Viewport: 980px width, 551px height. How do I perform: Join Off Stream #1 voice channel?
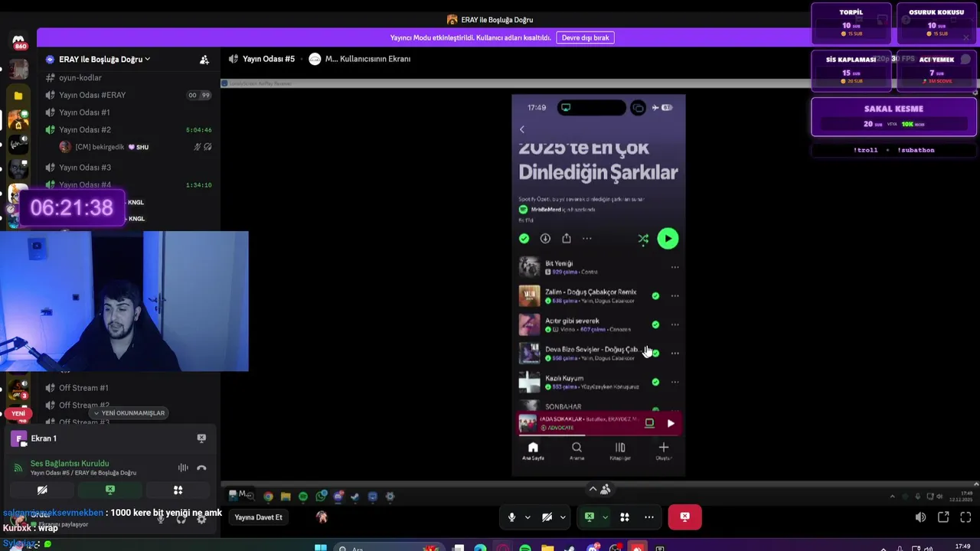coord(129,388)
